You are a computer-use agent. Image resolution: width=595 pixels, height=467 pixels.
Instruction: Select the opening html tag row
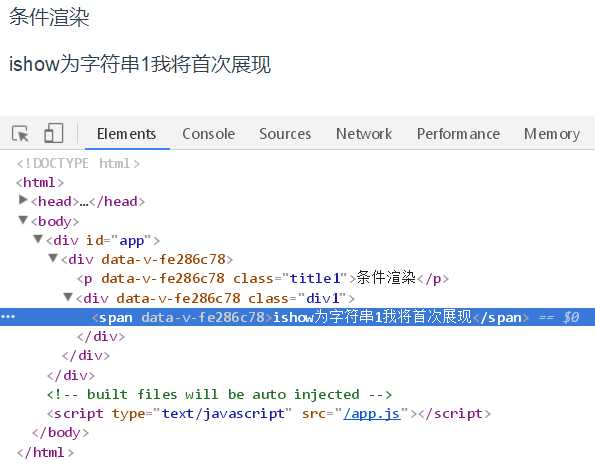point(40,183)
